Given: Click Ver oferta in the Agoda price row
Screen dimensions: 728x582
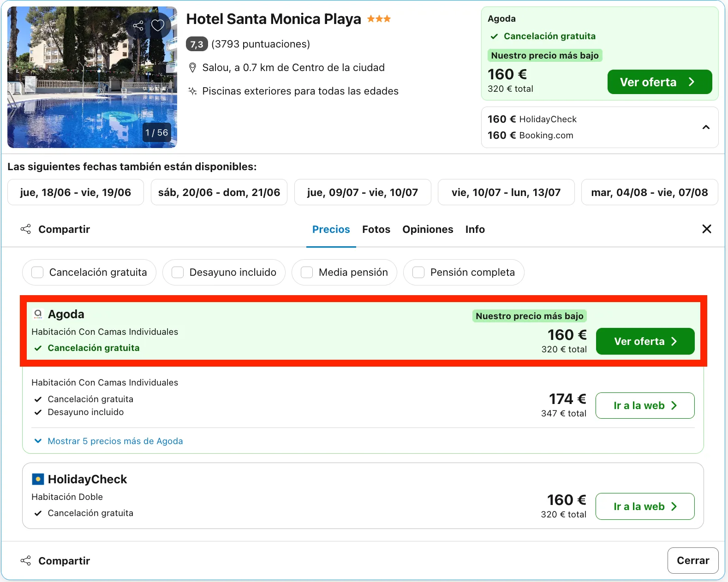Looking at the screenshot, I should [645, 341].
